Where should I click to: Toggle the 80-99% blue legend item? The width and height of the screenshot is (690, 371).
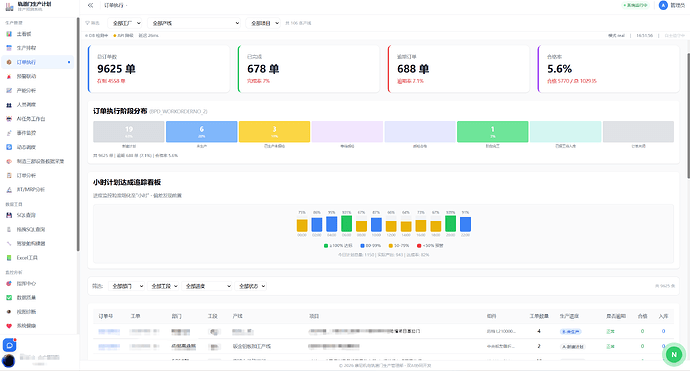click(371, 246)
